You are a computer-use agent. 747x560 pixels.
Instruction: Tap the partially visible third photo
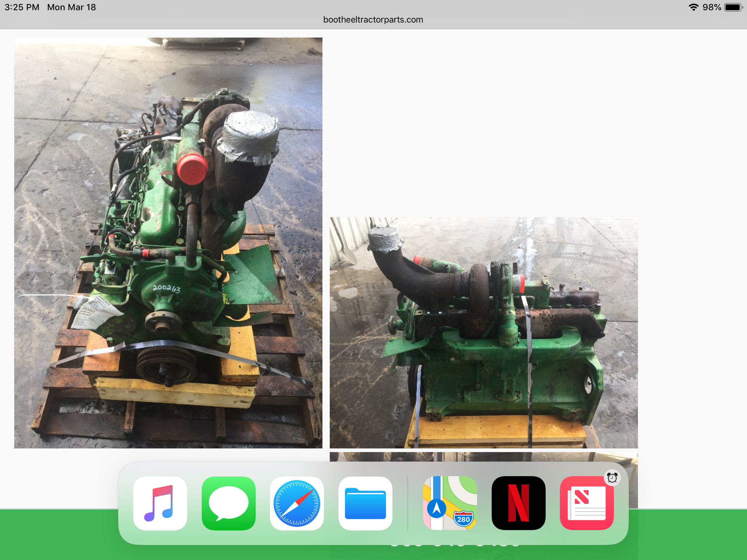pos(484,456)
